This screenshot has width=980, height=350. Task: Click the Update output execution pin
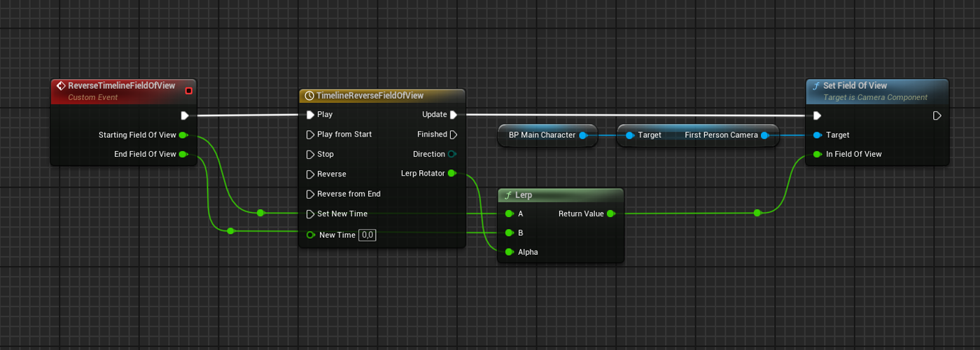click(x=454, y=115)
